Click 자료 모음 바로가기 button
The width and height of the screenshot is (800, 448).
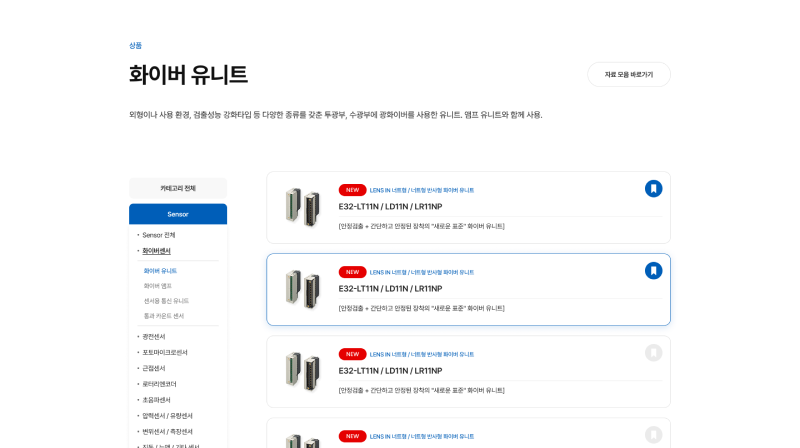click(x=628, y=75)
